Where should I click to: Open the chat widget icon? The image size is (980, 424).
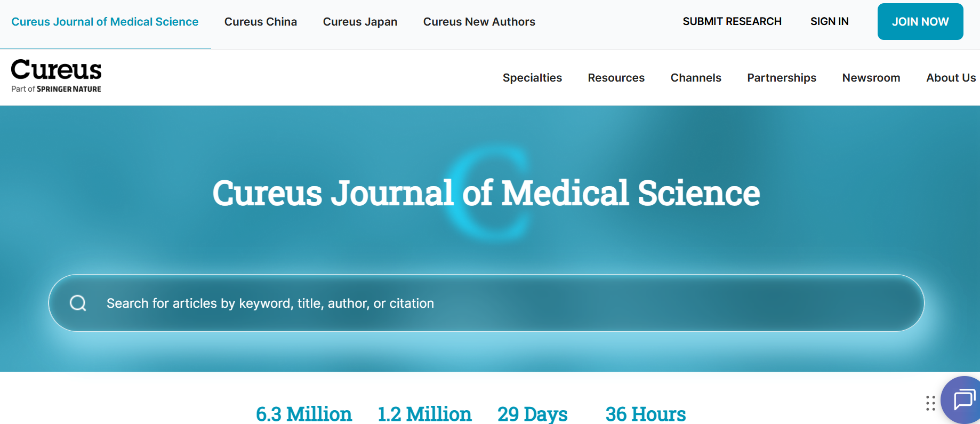tap(963, 399)
